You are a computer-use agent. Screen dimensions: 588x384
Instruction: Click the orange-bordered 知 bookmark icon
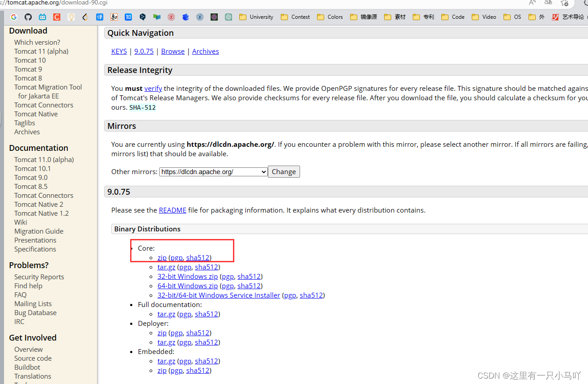point(114,17)
